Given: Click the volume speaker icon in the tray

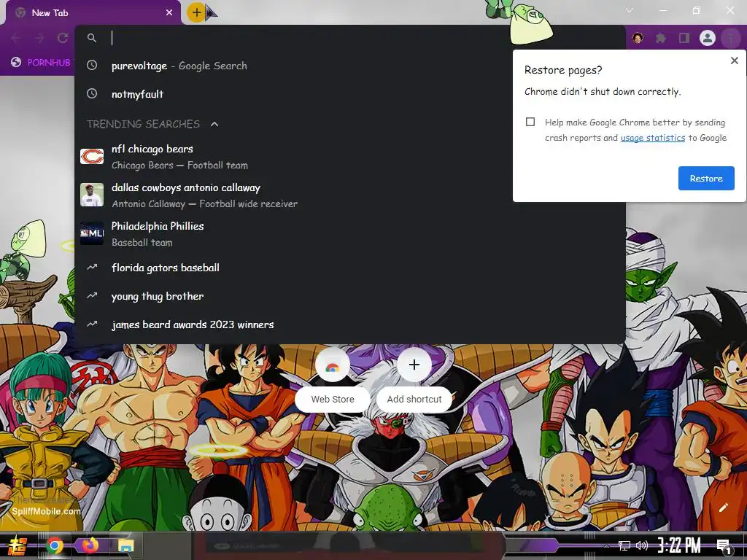Looking at the screenshot, I should 642,545.
